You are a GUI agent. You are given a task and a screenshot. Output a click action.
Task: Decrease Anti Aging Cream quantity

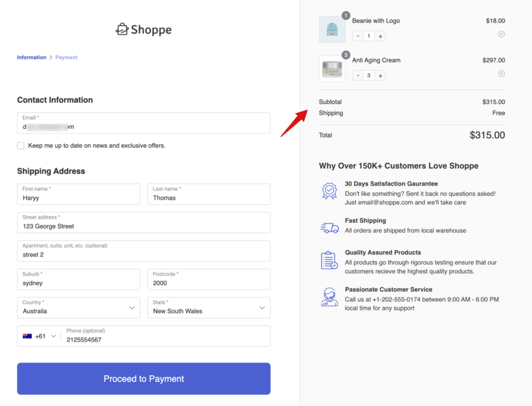coord(358,76)
